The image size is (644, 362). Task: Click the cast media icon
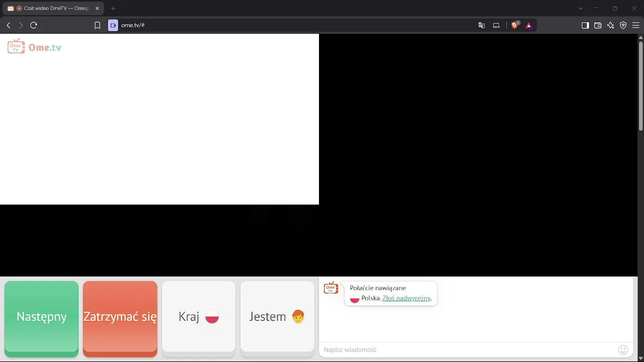coord(496,25)
